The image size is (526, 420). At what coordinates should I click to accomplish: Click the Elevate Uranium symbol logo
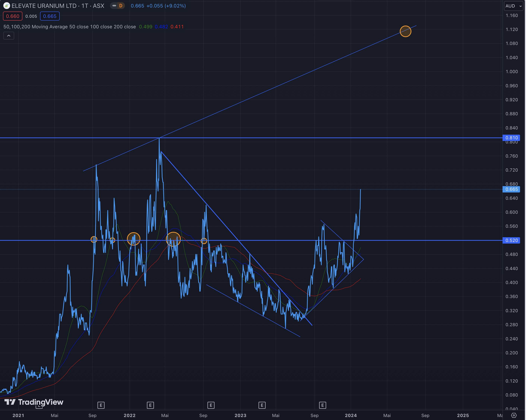[7, 6]
